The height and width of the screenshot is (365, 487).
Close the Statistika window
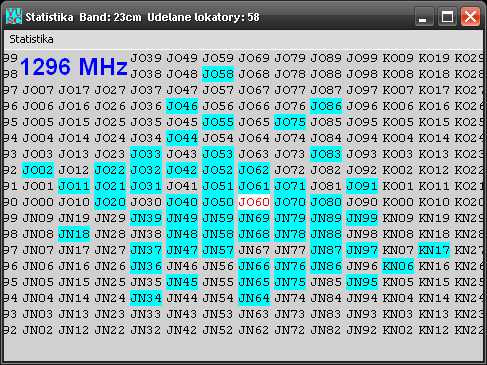[x=470, y=16]
